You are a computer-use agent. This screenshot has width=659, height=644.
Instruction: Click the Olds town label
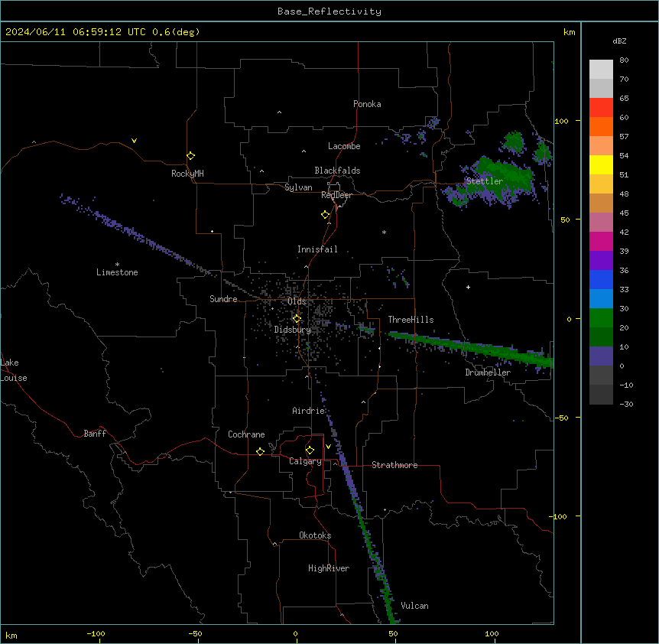297,301
